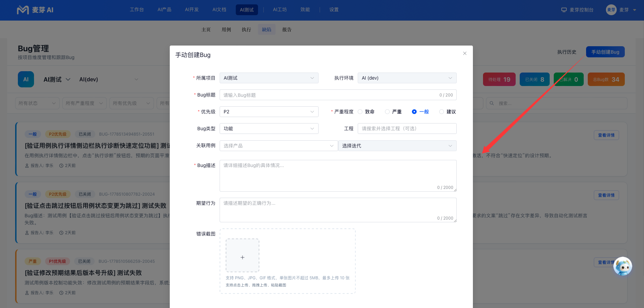Click the search magnifier icon

coord(492,103)
